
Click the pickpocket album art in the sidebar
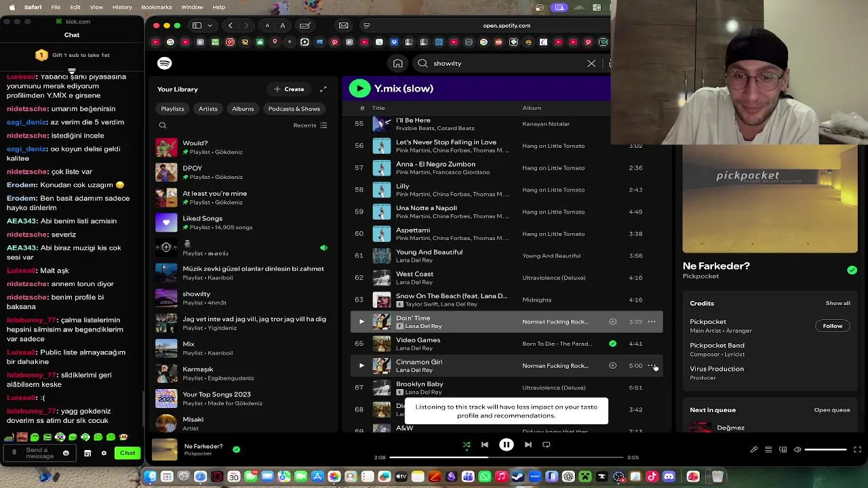pyautogui.click(x=770, y=199)
